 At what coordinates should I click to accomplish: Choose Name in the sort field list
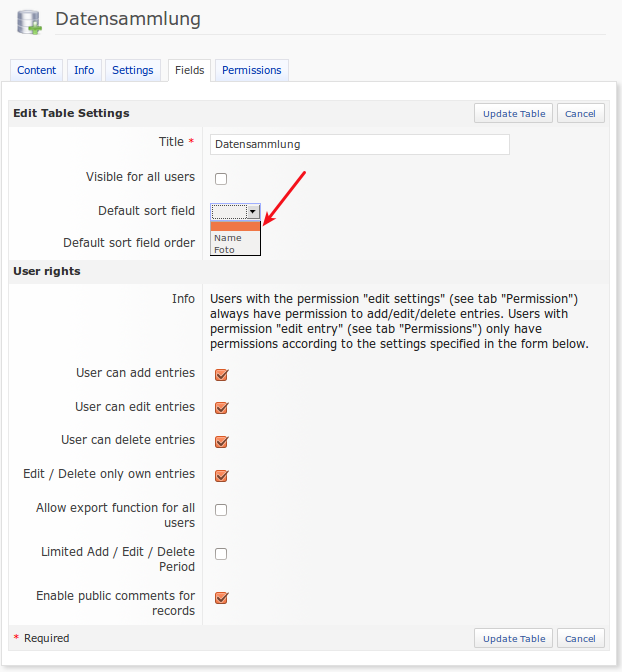point(228,238)
